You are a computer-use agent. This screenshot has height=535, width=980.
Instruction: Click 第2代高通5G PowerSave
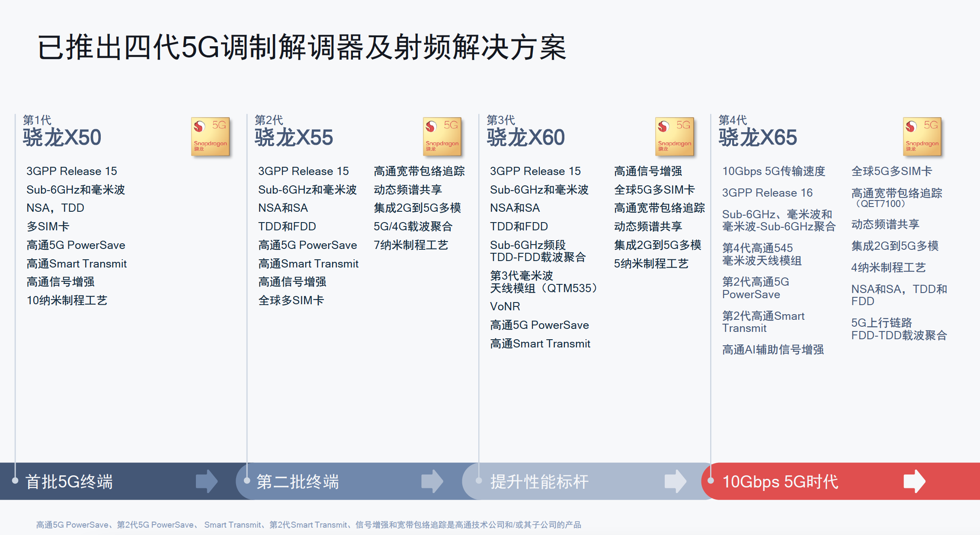pos(756,288)
